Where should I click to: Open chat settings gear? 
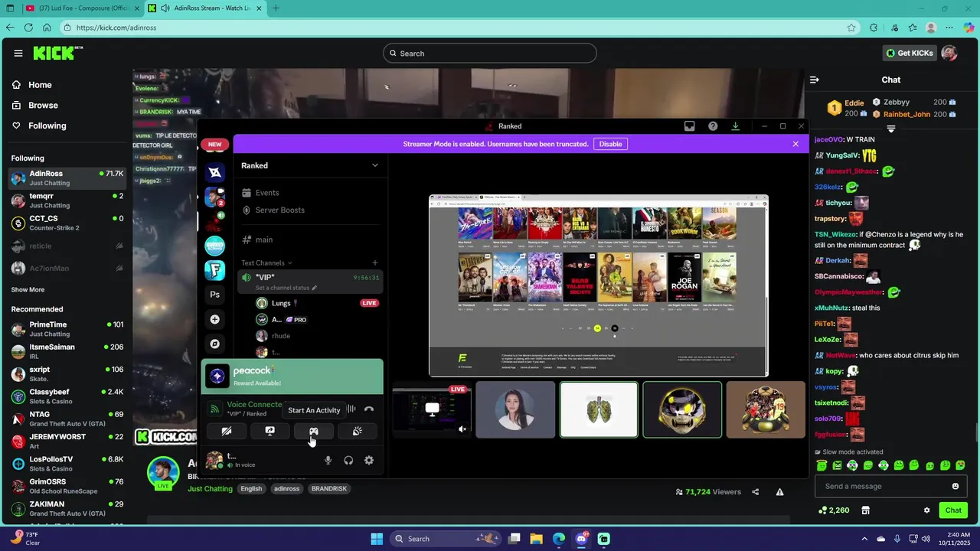click(x=926, y=510)
